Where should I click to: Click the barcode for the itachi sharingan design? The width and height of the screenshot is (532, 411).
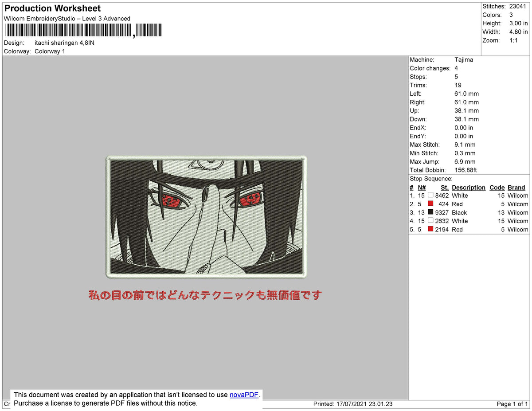(x=82, y=30)
